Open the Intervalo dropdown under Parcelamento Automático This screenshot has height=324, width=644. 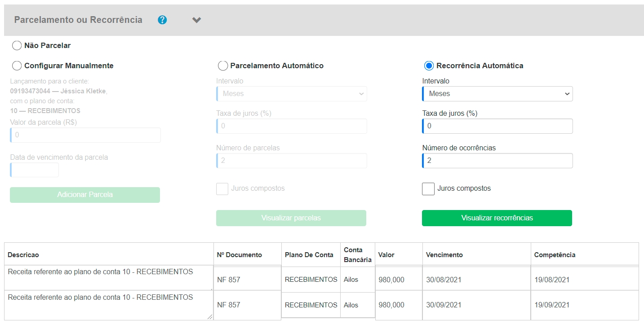(x=292, y=94)
